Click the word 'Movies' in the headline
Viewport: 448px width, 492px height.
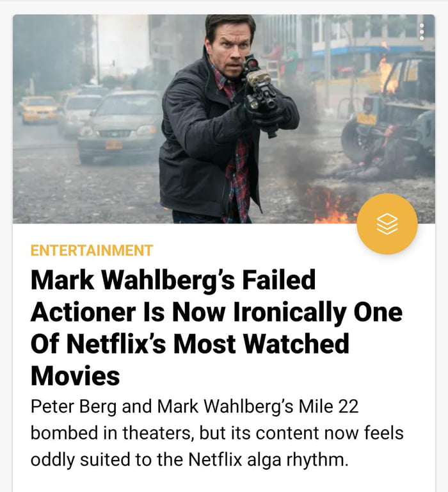(76, 376)
